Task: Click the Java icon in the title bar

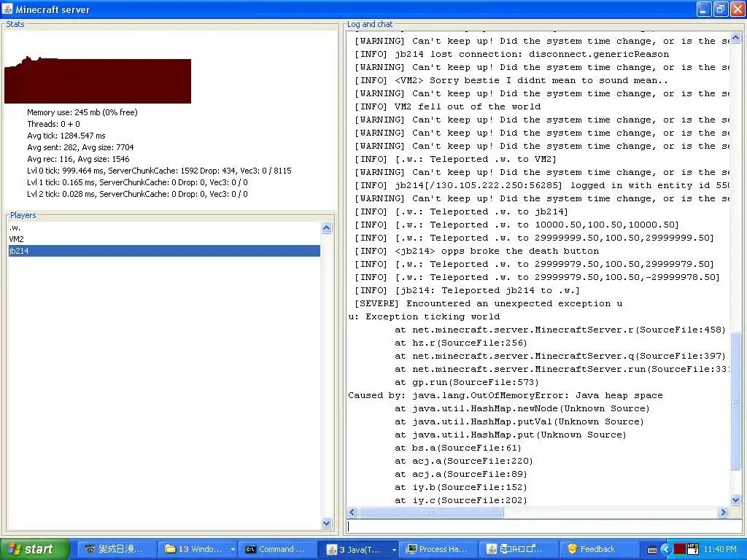Action: [x=7, y=9]
